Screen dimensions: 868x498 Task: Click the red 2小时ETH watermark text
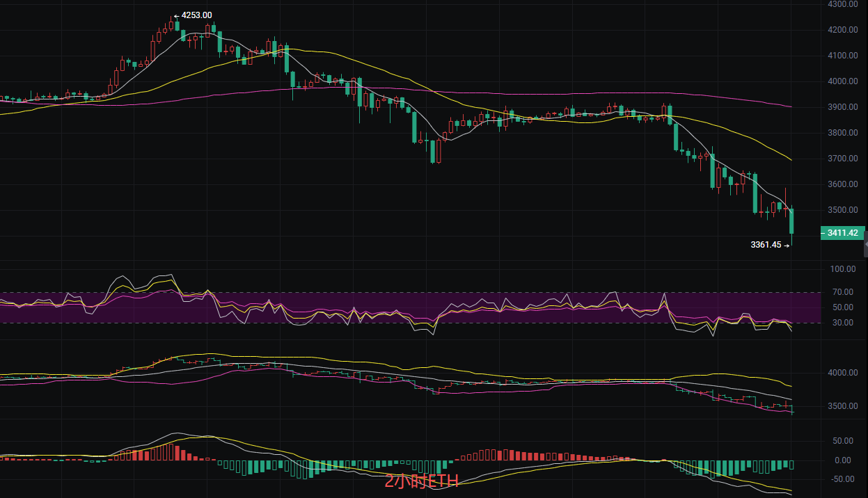click(x=422, y=481)
